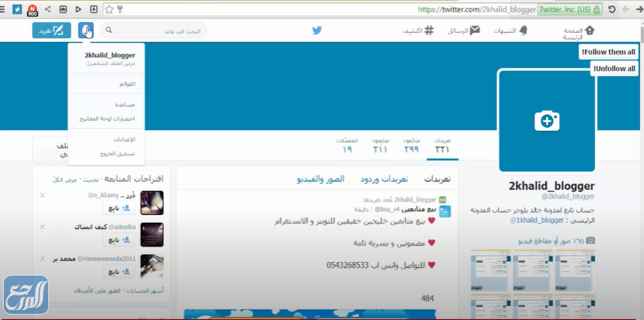The width and height of the screenshot is (644, 320).
Task: Click the camera icon on profile photo
Action: 546,120
